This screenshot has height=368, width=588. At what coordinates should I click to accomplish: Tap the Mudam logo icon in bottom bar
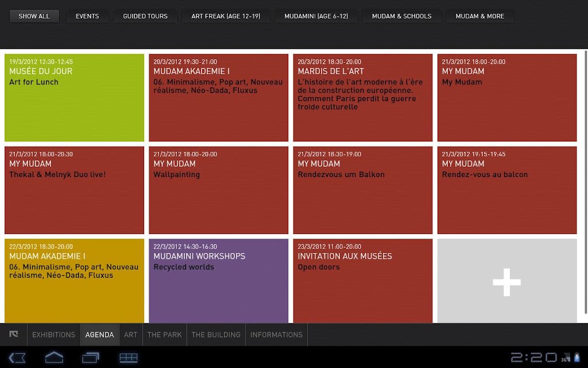click(14, 334)
